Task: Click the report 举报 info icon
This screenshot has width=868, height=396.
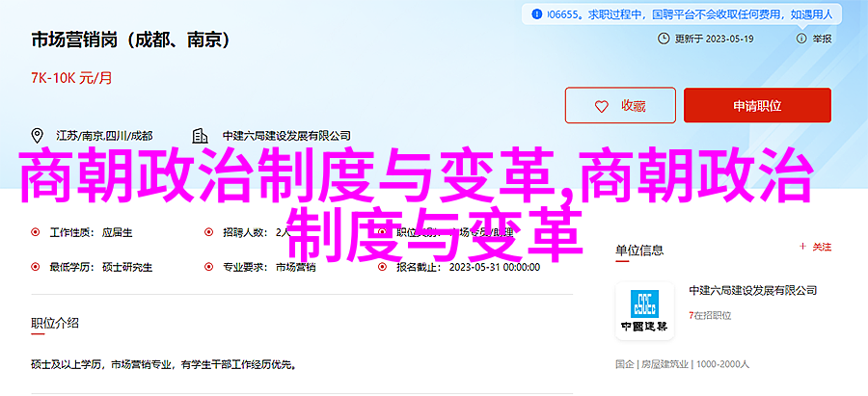Action: (x=801, y=39)
